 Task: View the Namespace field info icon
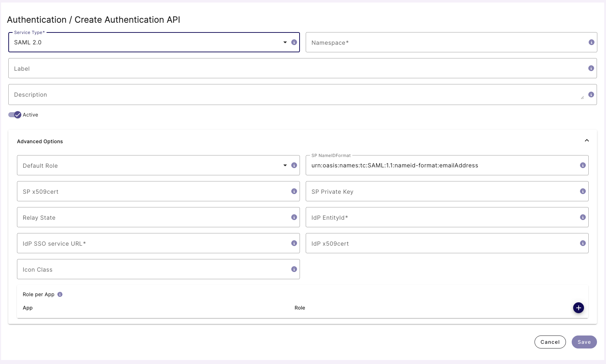tap(591, 42)
